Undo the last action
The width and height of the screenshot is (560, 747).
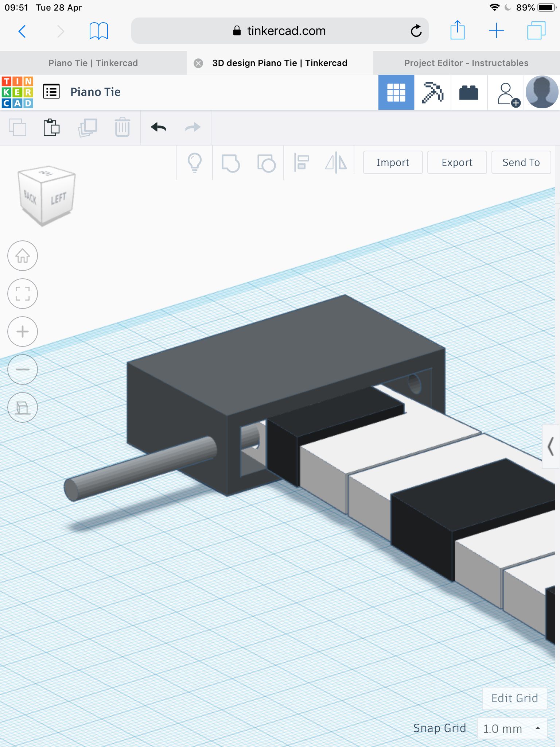click(159, 127)
